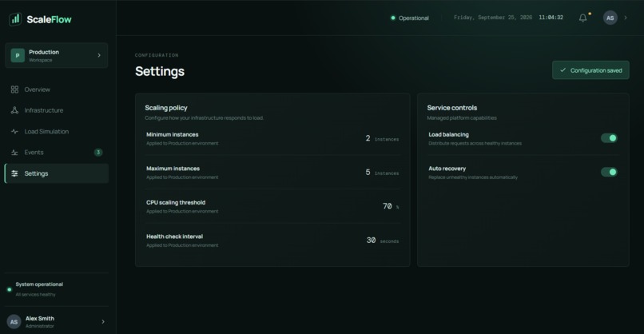
Task: Click the CPU scaling threshold label
Action: pyautogui.click(x=176, y=202)
